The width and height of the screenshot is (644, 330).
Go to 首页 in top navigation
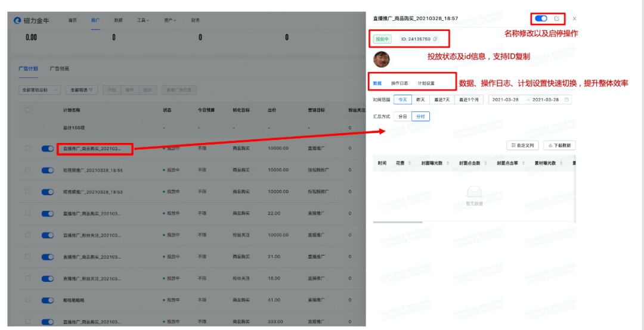point(73,20)
